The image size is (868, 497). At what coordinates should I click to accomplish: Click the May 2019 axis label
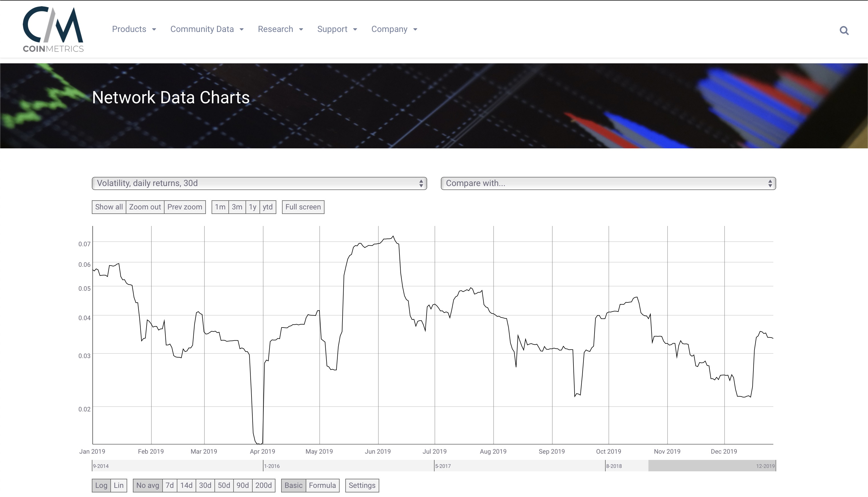click(319, 451)
